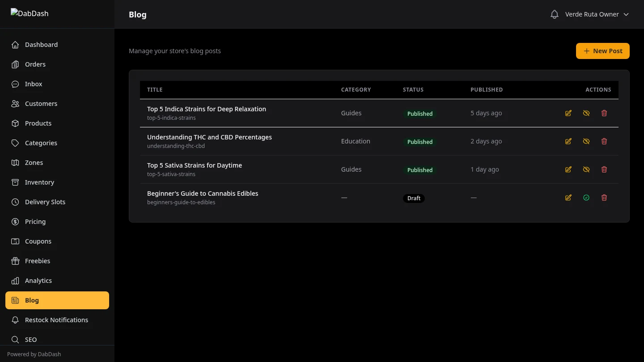Unpublish the Understanding THC and CBD post
Viewport: 644px width, 362px height.
(586, 141)
